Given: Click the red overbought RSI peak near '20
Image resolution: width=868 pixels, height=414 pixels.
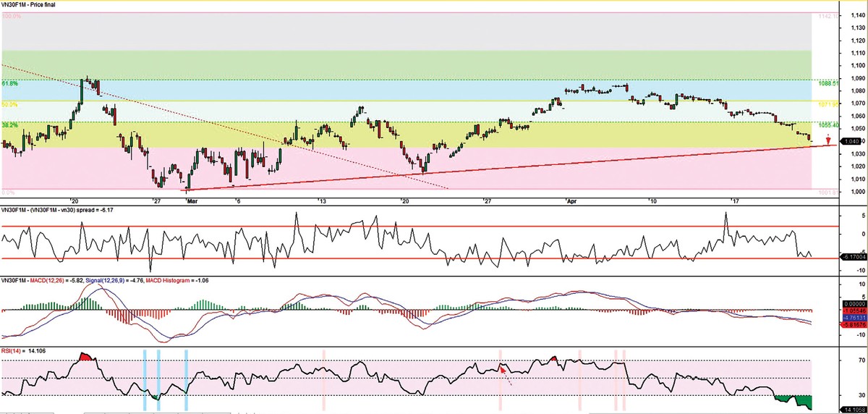Looking at the screenshot, I should tap(86, 336).
